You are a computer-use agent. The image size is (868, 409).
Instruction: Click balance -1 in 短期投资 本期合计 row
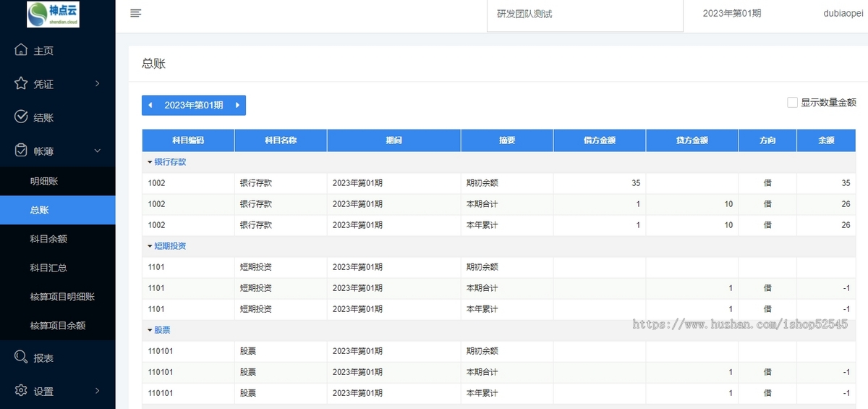pos(846,288)
